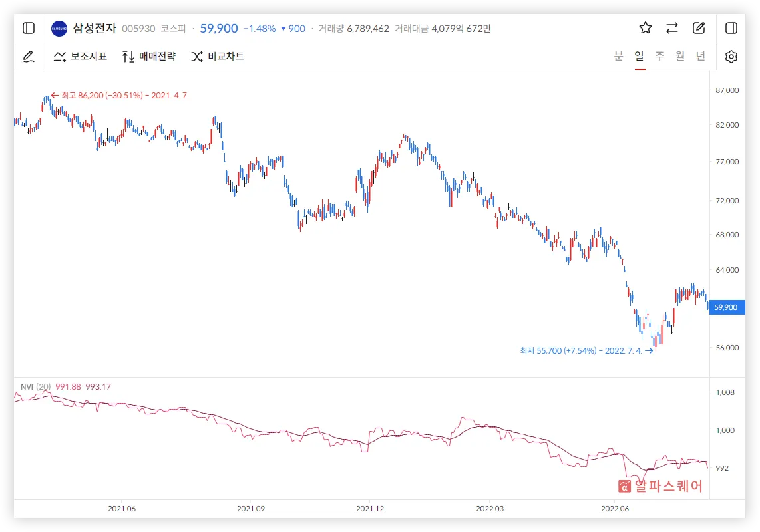
Task: Select the yearly (년) chart tab
Action: pos(701,56)
